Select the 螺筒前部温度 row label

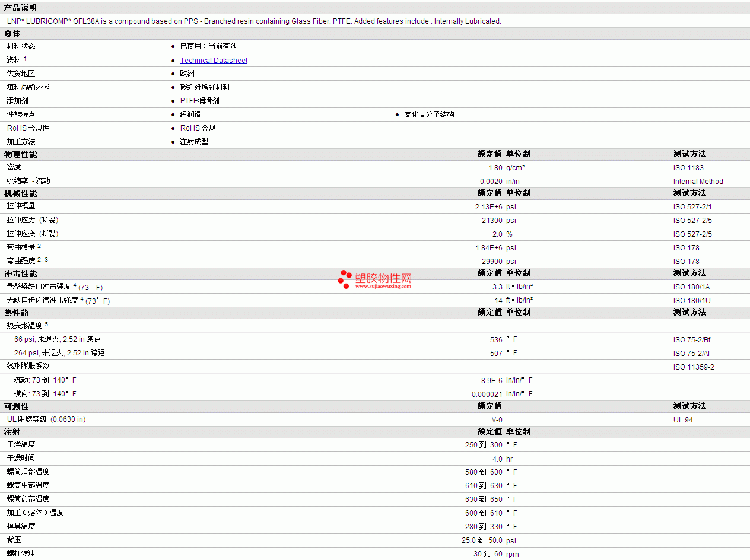[x=28, y=499]
